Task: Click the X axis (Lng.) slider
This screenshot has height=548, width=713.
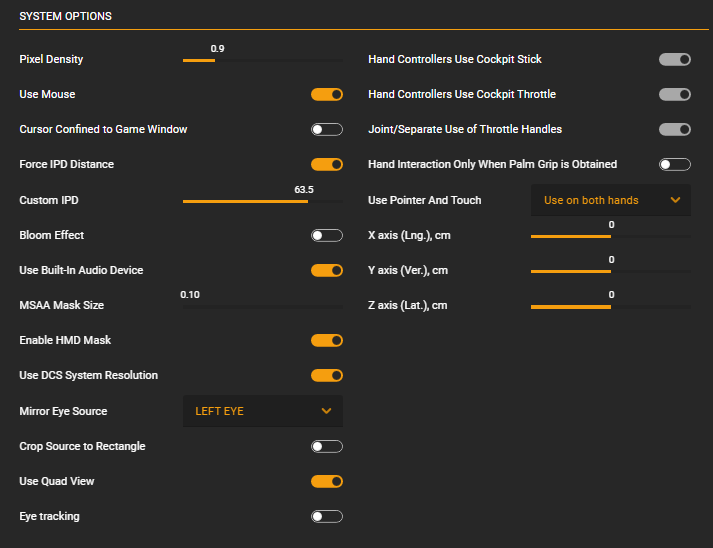Action: [x=611, y=236]
